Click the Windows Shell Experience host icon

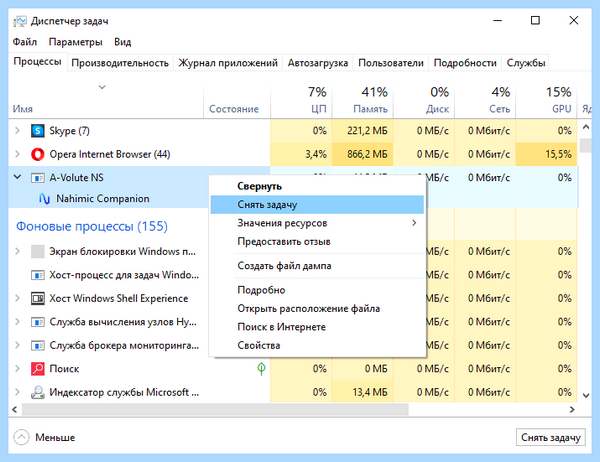point(38,299)
